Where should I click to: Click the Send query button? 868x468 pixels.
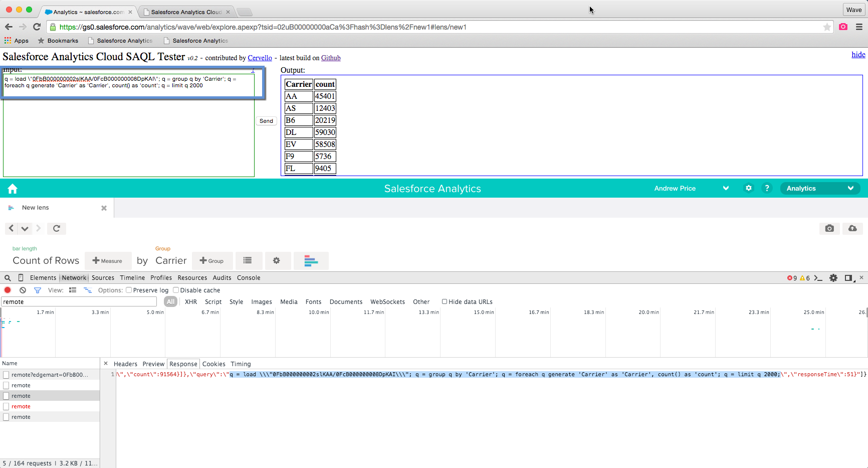[266, 121]
